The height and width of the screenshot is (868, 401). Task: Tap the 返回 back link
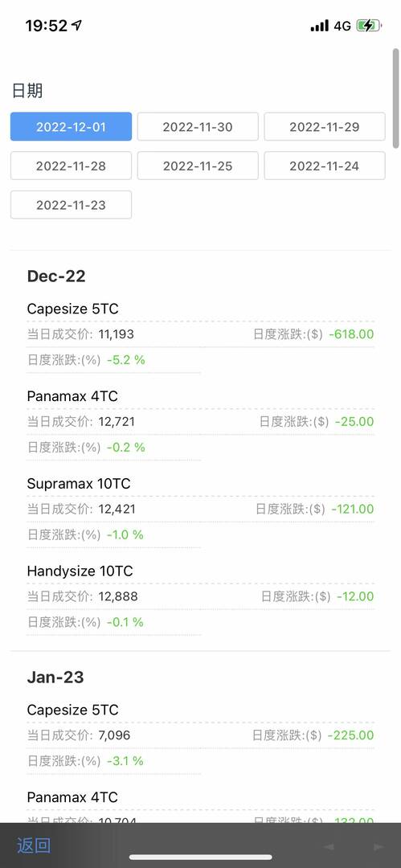tap(34, 845)
